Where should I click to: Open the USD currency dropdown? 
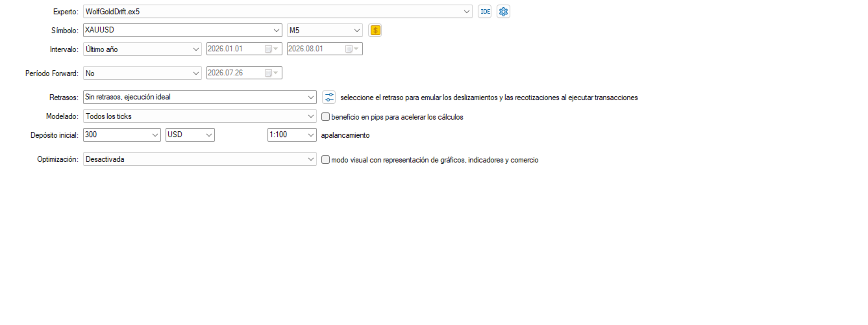click(190, 135)
